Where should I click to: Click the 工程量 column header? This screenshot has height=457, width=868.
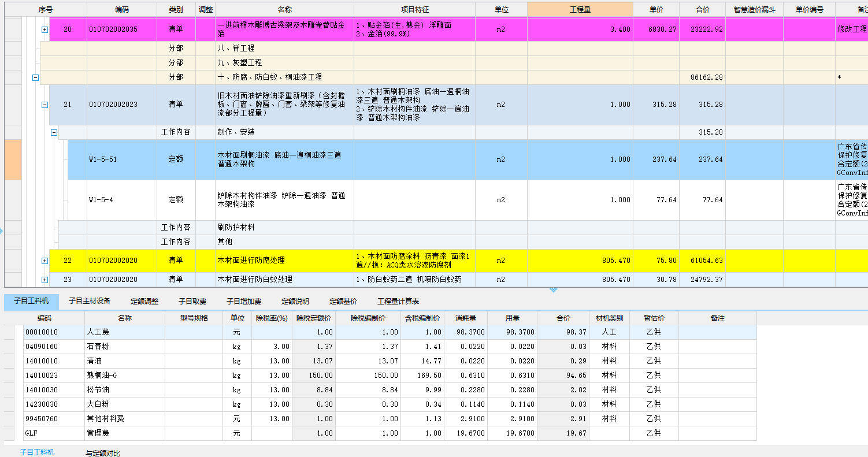[x=580, y=10]
